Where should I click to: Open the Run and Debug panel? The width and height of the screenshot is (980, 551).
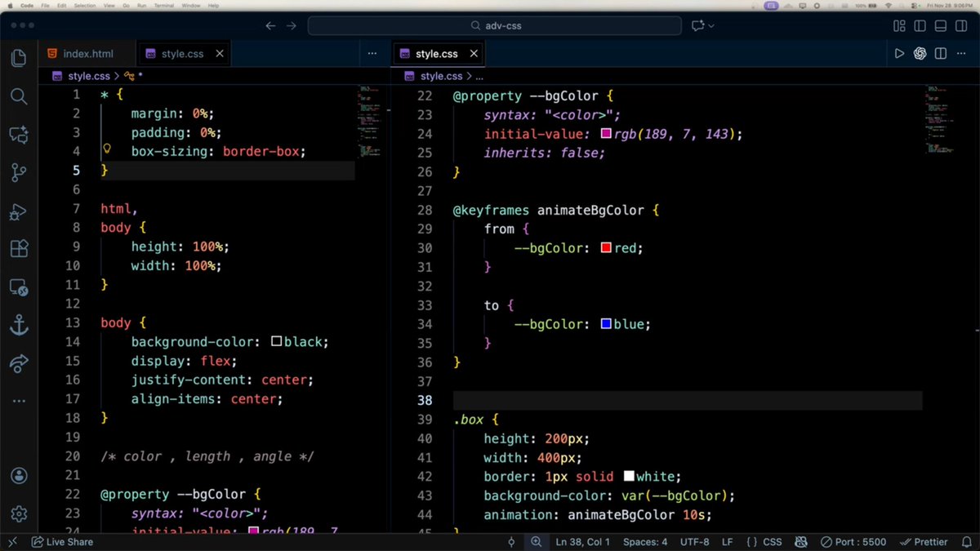coord(19,212)
